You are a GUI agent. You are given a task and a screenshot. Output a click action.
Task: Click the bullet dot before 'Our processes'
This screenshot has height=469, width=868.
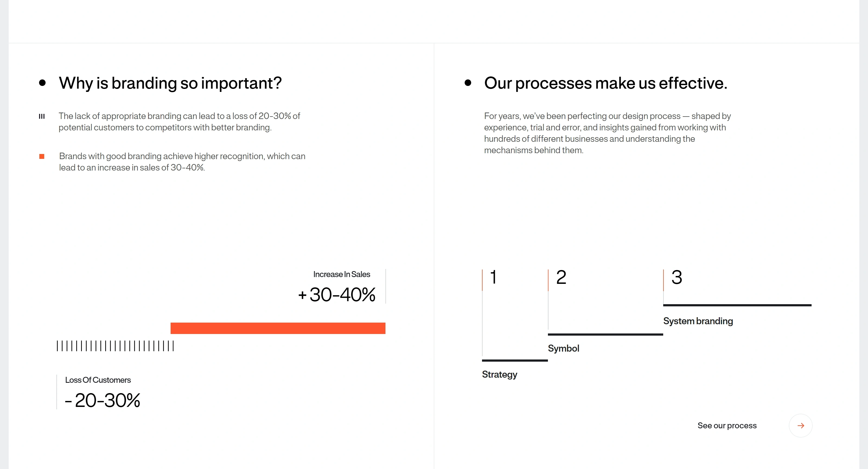(x=468, y=83)
